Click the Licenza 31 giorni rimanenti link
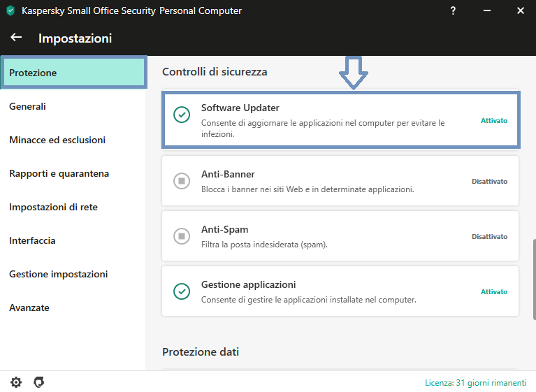Viewport: 536px width, 392px height. 475,383
